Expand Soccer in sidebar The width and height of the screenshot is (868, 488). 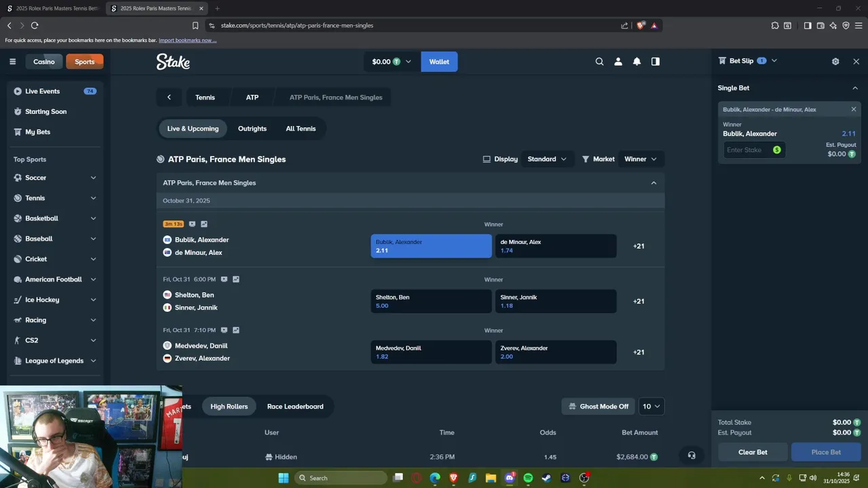(x=93, y=178)
